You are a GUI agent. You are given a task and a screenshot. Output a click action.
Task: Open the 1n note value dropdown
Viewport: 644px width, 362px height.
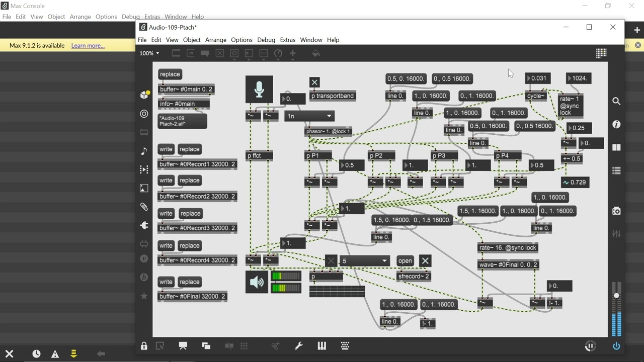click(x=309, y=116)
